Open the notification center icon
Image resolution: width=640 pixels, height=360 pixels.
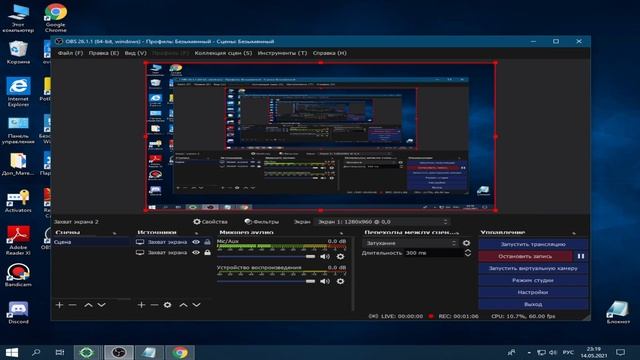point(620,352)
